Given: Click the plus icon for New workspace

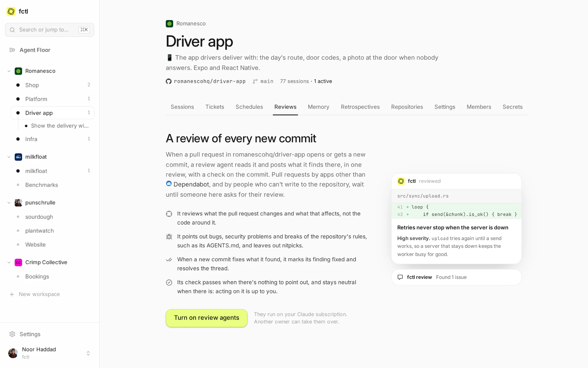Looking at the screenshot, I should 12,294.
